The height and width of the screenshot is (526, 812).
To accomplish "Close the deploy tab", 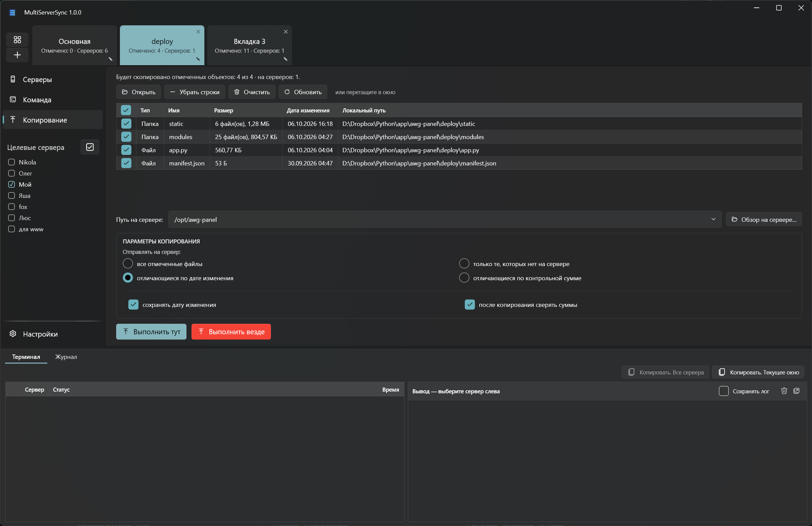I will click(x=198, y=32).
